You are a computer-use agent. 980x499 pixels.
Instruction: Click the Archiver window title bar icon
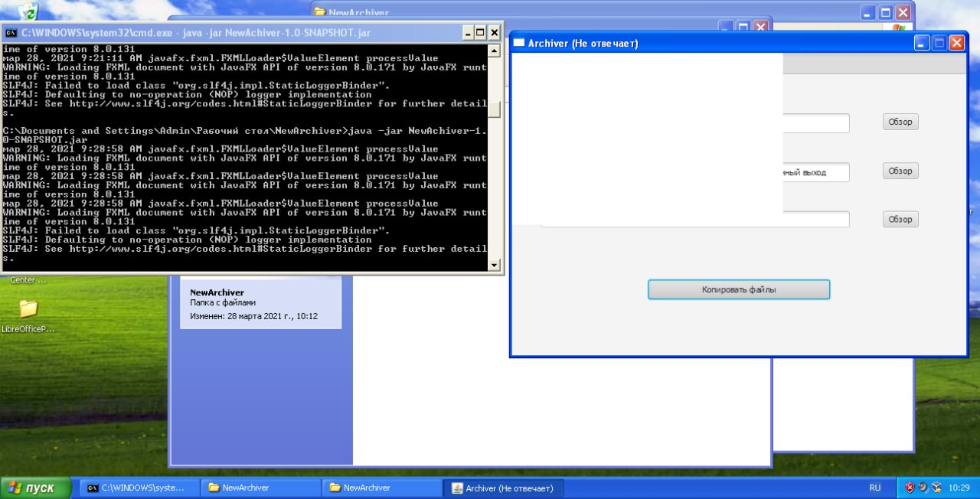click(518, 43)
